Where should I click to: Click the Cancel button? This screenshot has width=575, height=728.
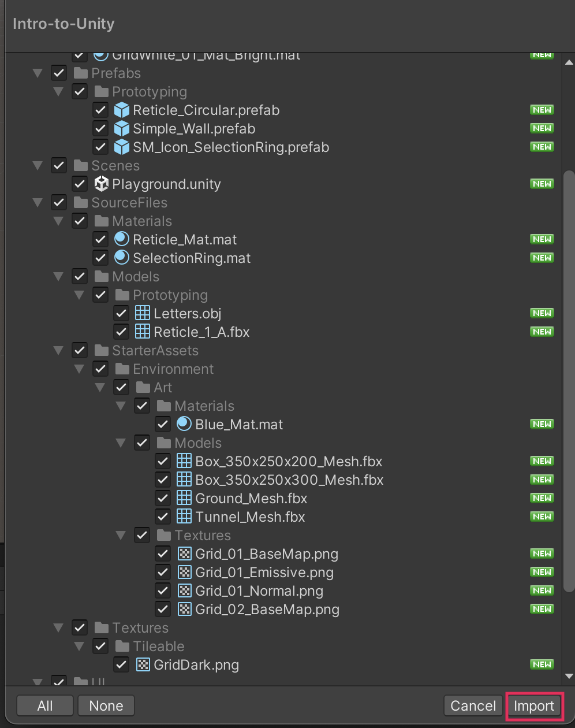(473, 706)
